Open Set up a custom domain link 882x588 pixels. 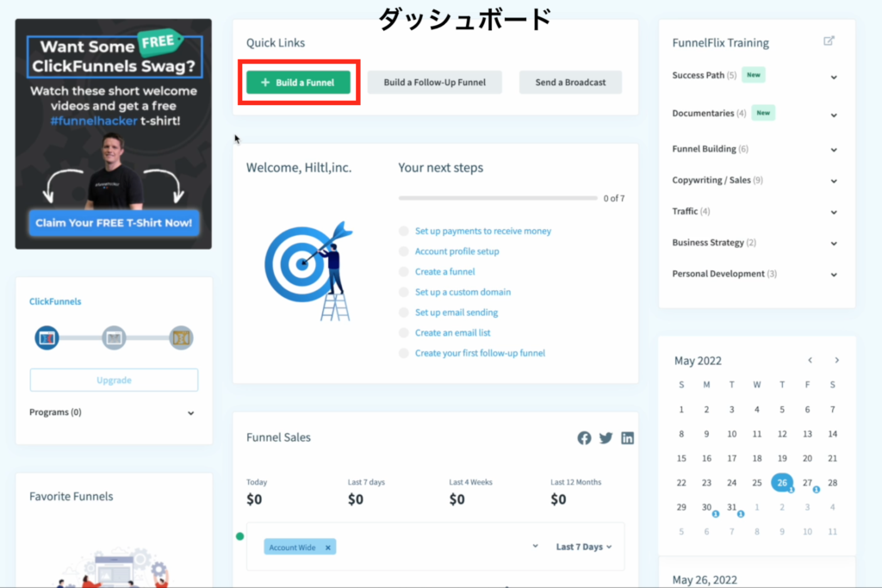463,292
